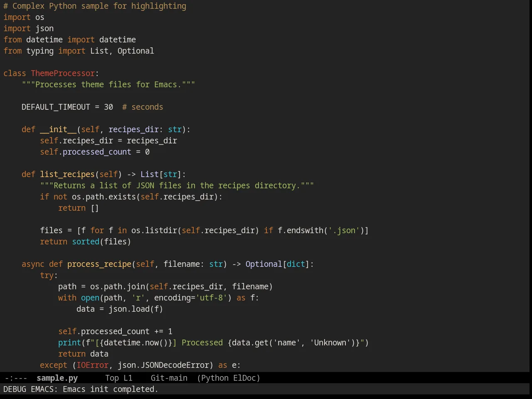Click the 'Unknown' string in print statement
The image size is (532, 399).
coord(330,342)
